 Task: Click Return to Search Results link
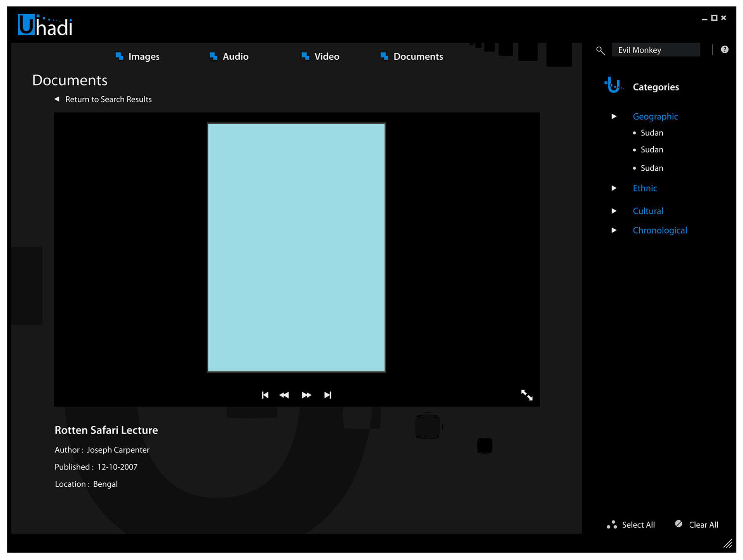(x=108, y=99)
